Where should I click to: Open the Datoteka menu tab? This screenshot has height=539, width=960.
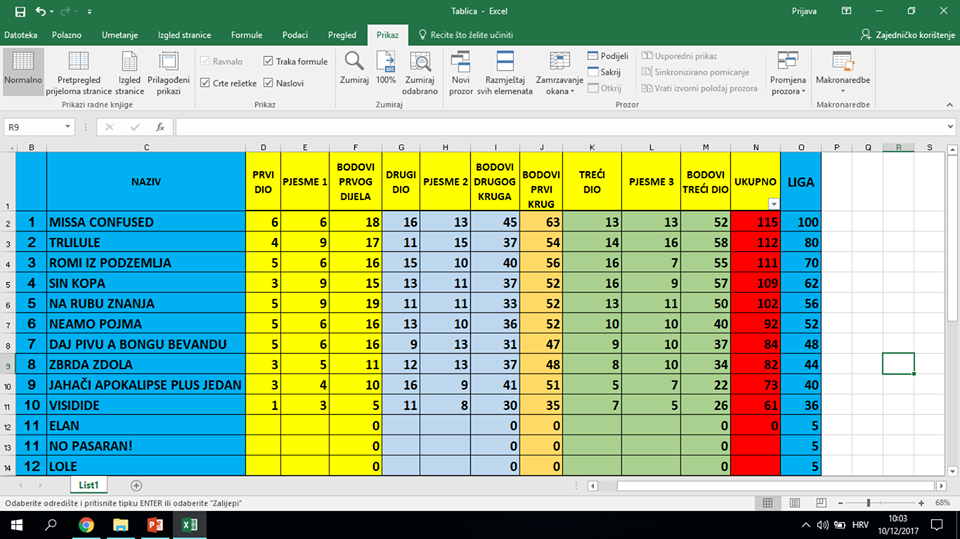[20, 35]
